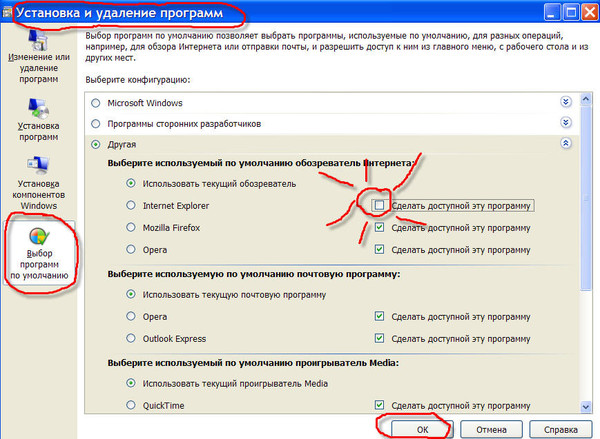
Task: Choose Opera as default browser
Action: pos(131,250)
